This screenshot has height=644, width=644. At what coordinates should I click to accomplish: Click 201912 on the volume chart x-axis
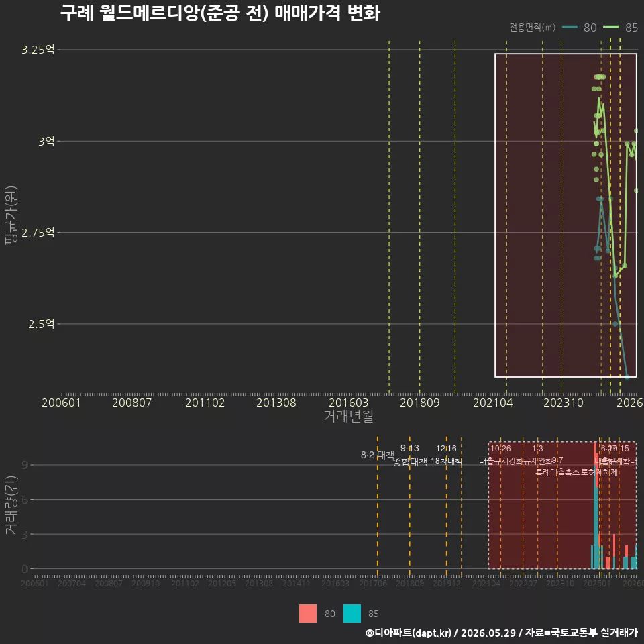[x=447, y=583]
